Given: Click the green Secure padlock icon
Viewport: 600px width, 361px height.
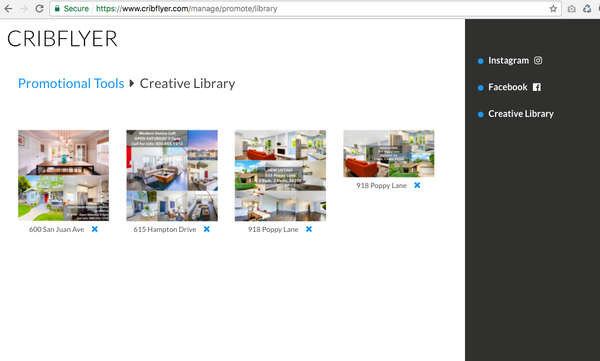Looking at the screenshot, I should (57, 8).
